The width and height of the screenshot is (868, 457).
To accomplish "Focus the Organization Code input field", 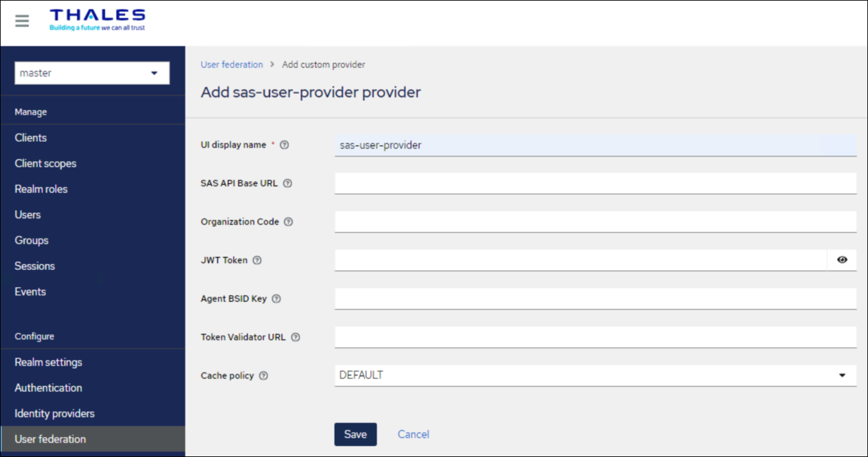I will point(595,221).
